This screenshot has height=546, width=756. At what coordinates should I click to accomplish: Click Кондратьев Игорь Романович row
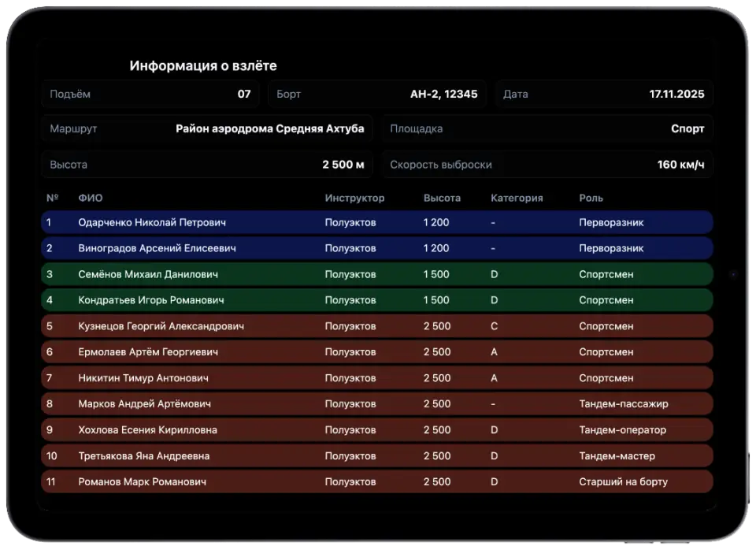coord(377,300)
